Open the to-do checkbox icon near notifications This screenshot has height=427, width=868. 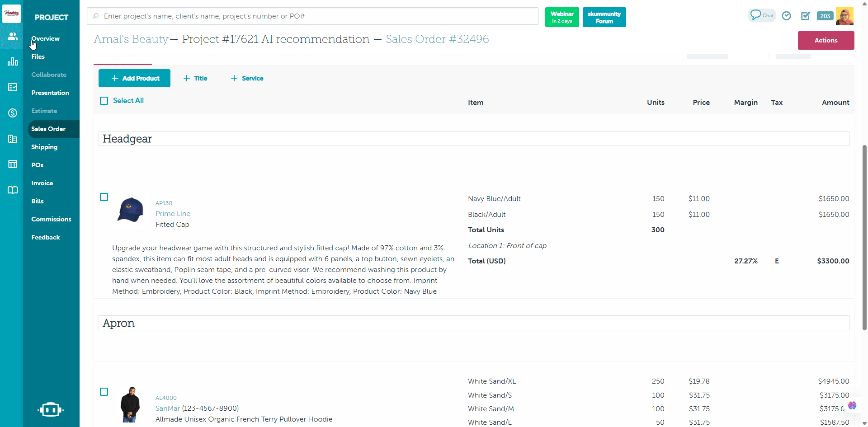click(806, 16)
